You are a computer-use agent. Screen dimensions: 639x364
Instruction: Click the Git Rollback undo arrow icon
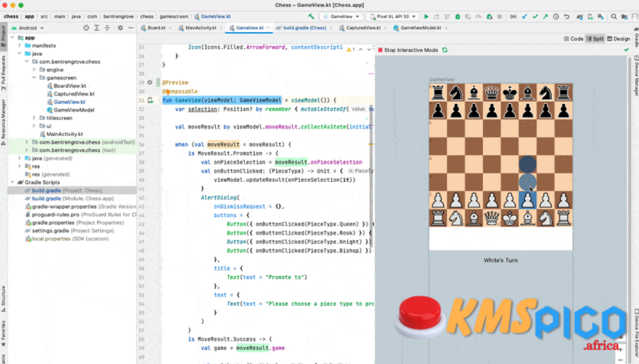567,16
